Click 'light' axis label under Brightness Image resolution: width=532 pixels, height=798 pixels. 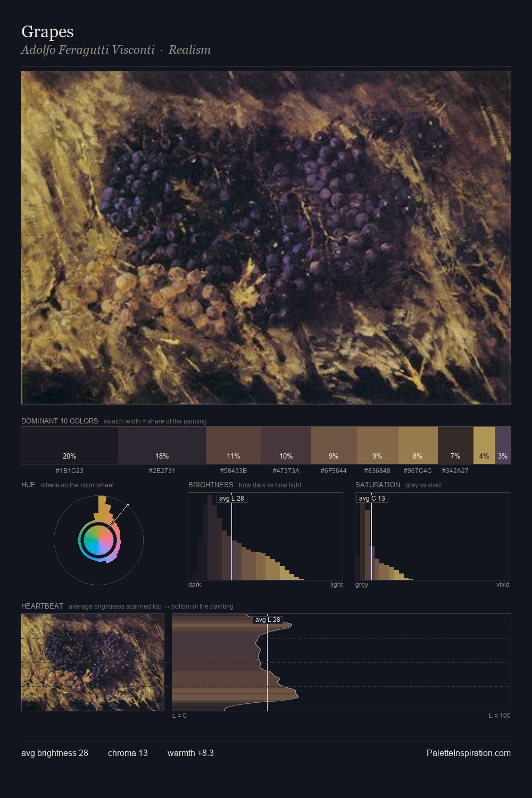336,585
